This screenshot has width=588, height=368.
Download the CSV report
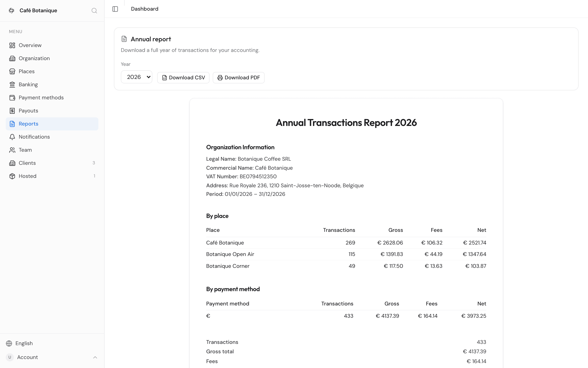coord(184,78)
